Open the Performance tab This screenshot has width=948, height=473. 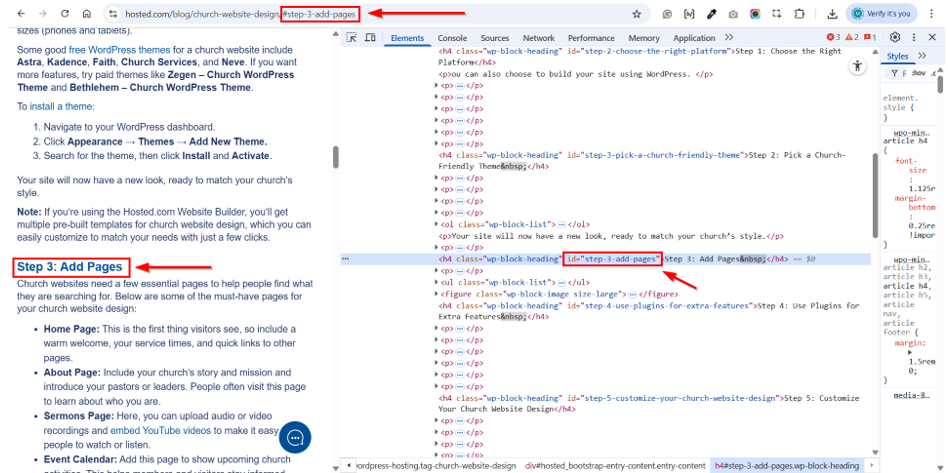click(x=591, y=38)
